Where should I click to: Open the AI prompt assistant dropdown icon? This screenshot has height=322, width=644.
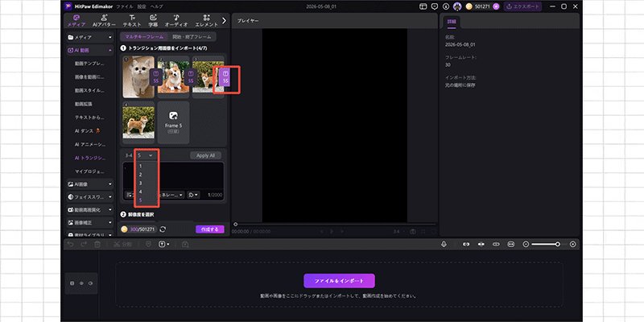click(193, 195)
